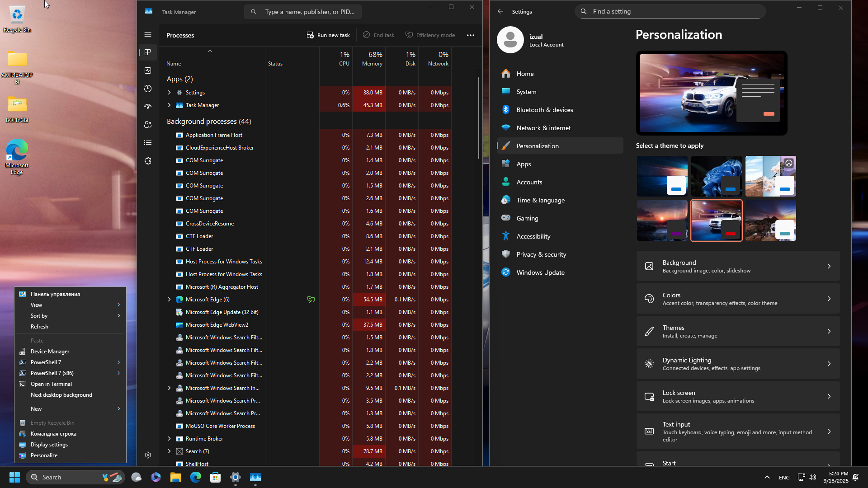Open Device Manager from context menu

pyautogui.click(x=70, y=352)
